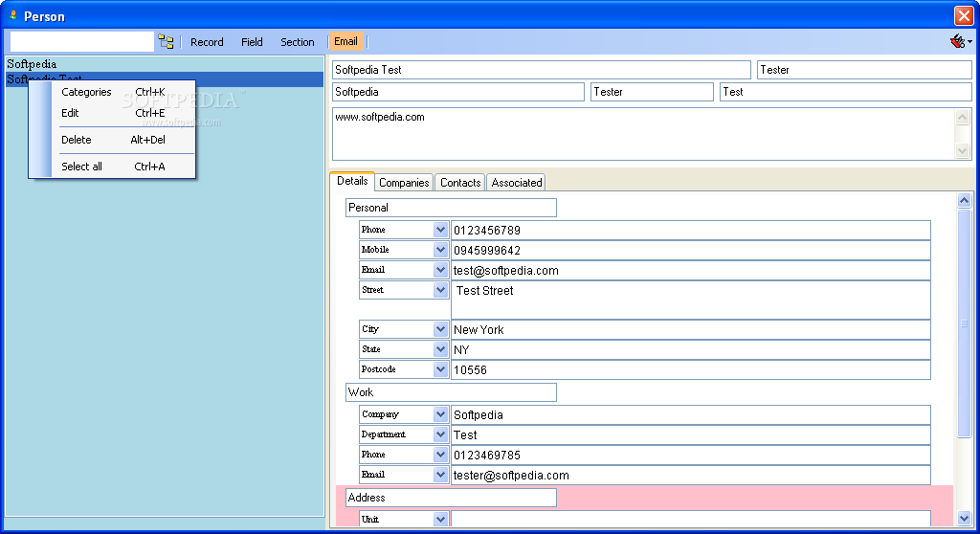This screenshot has width=980, height=534.
Task: Expand the Postcode field type dropdown
Action: coord(440,369)
